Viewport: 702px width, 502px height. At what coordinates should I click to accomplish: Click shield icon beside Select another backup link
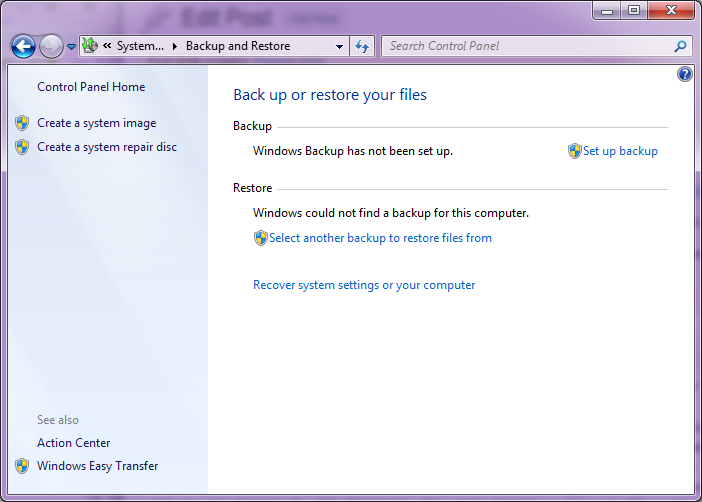tap(261, 238)
